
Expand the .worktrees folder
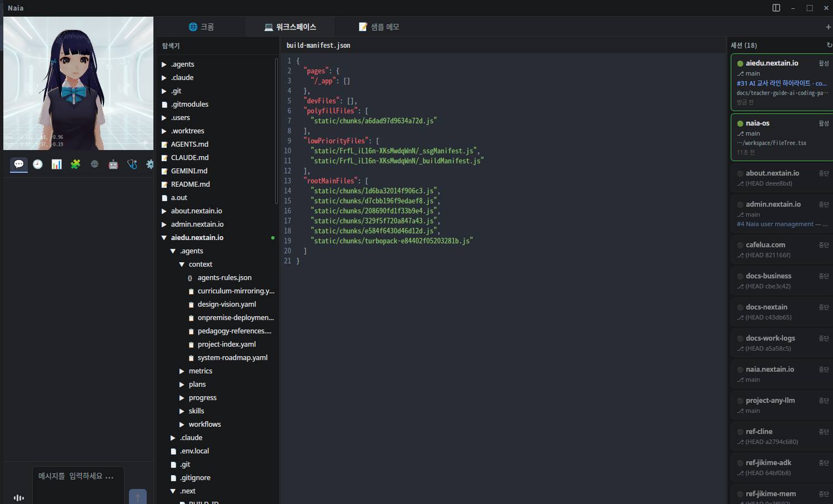[x=164, y=131]
